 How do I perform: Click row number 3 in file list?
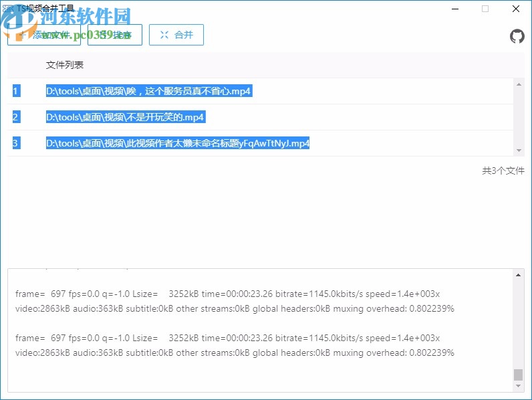point(16,143)
